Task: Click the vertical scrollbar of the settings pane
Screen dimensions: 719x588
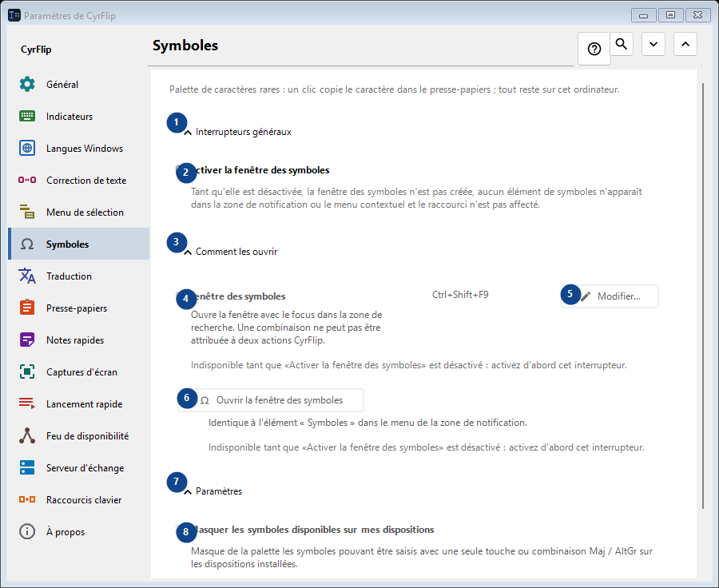Action: [703, 296]
